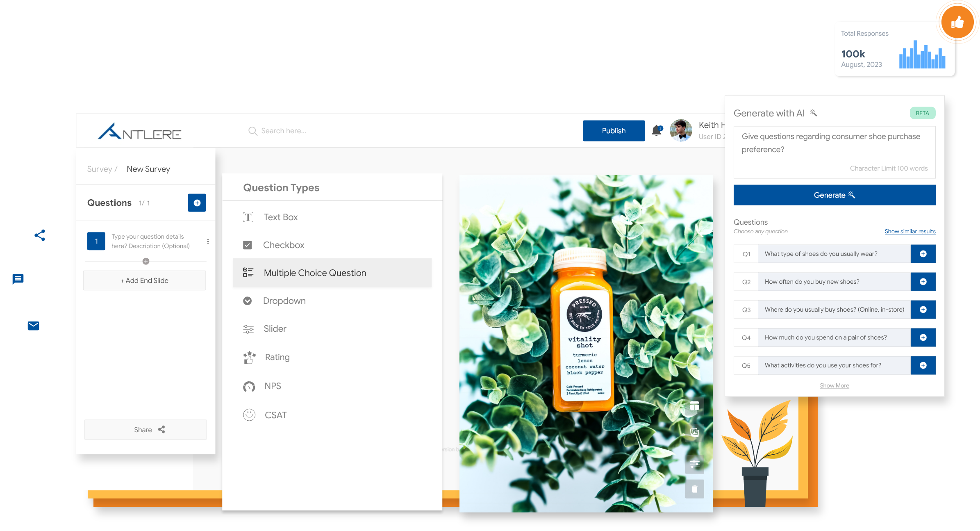980x531 pixels.
Task: Click 'What type of shoes do you usually wear?' text
Action: tap(821, 254)
